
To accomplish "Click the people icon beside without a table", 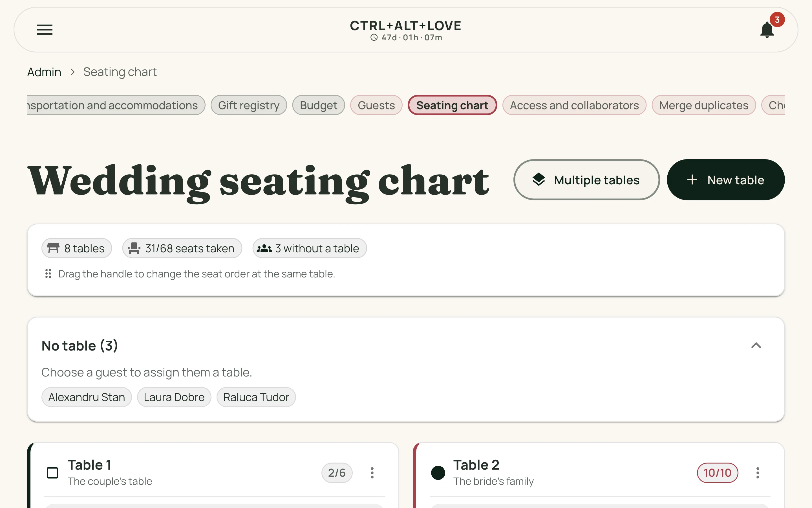I will [x=264, y=248].
